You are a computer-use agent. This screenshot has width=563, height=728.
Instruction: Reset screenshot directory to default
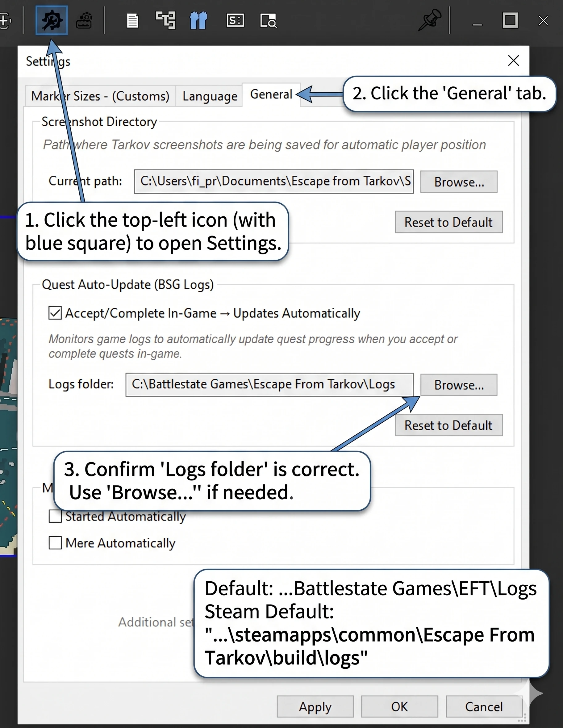(449, 222)
